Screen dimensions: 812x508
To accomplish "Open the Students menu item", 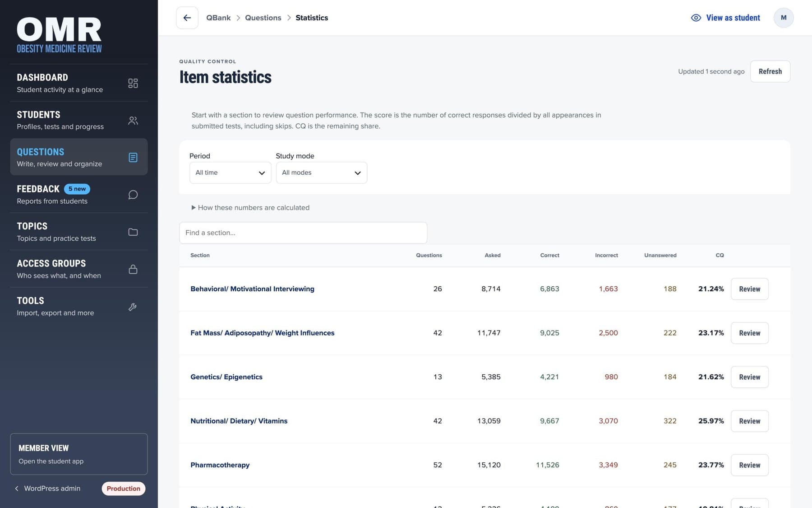I will tap(79, 121).
